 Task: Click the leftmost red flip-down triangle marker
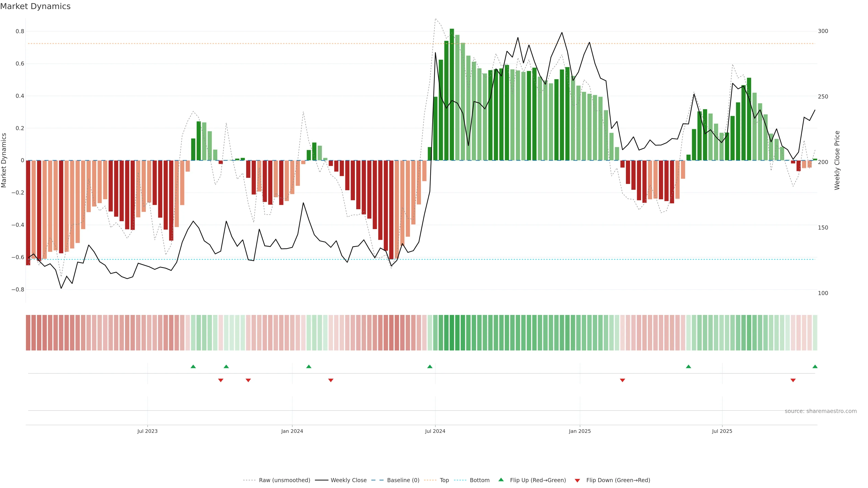tap(221, 380)
